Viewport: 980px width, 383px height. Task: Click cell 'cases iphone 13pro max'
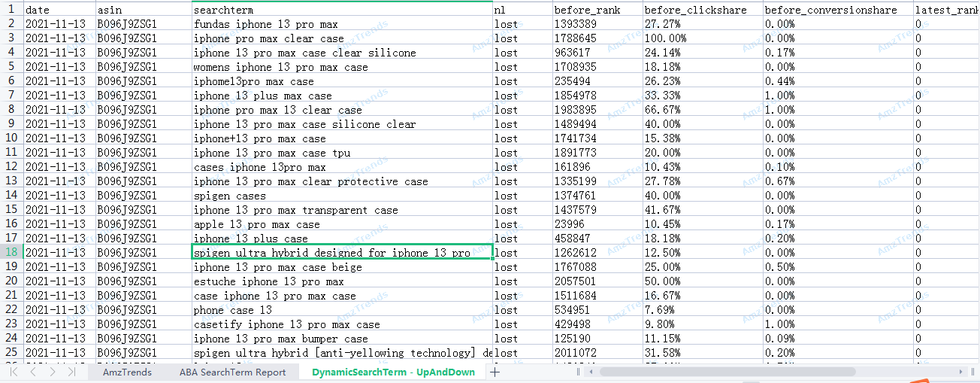[342, 167]
